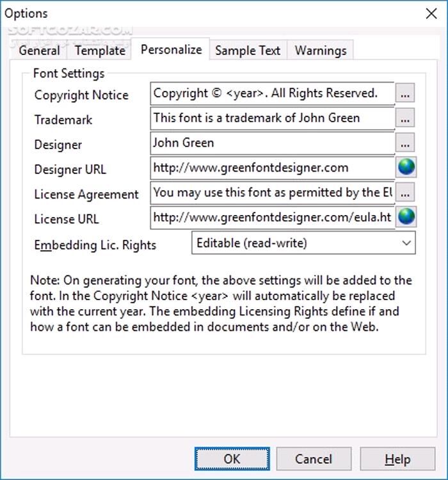
Task: Switch to the Template tab
Action: click(x=100, y=50)
